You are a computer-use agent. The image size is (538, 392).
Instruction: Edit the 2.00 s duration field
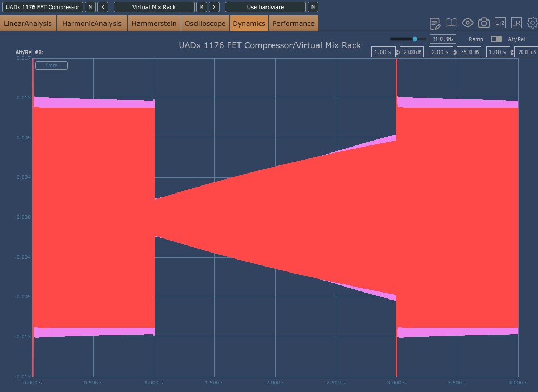[441, 52]
